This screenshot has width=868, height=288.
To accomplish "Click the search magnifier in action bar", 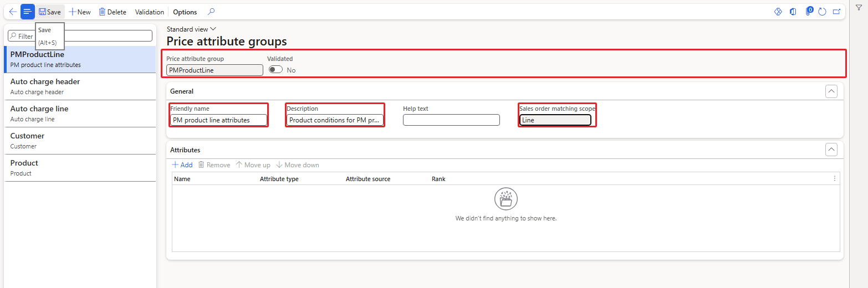I will (x=211, y=12).
